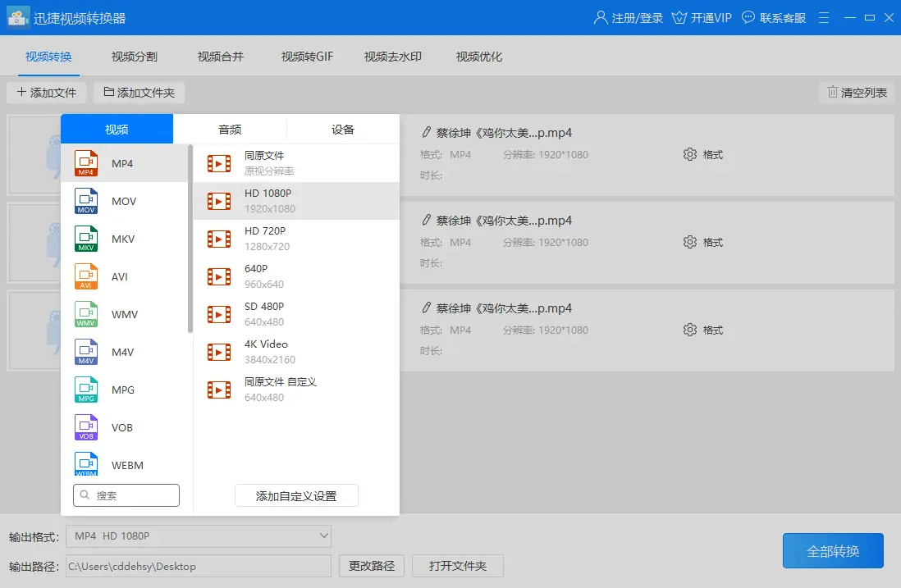The image size is (901, 588).
Task: Switch to the 视频合并 tab
Action: point(221,57)
